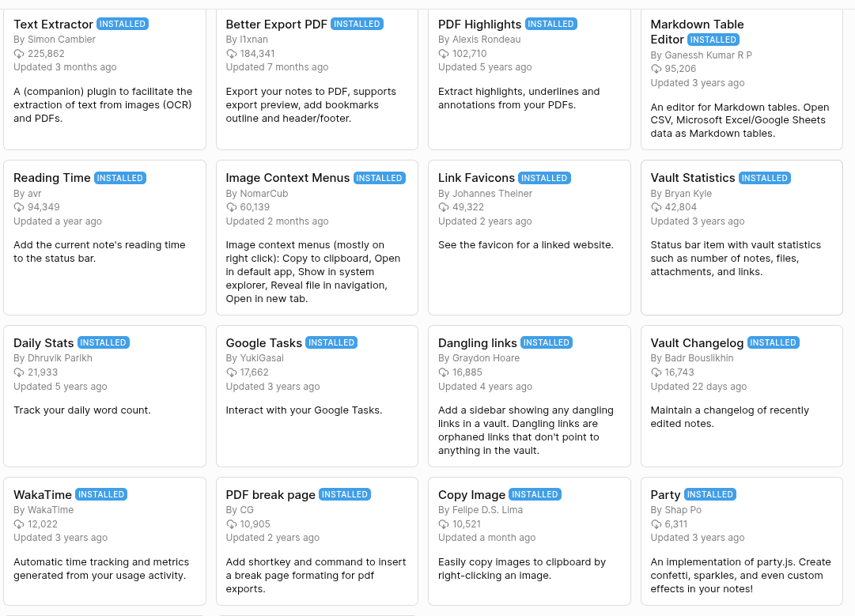Viewport: 855px width, 616px height.
Task: Click the INSTALLED badge beside Text Extractor
Action: pos(122,25)
